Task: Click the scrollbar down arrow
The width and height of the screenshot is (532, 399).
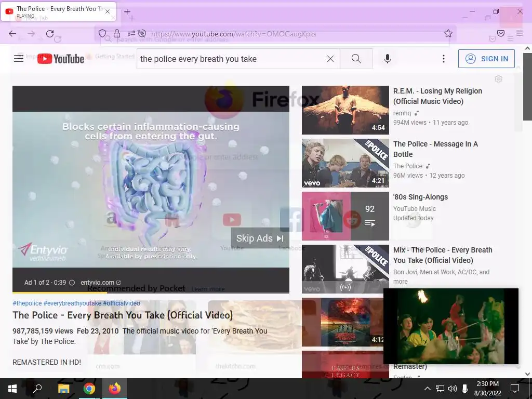Action: 527,374
